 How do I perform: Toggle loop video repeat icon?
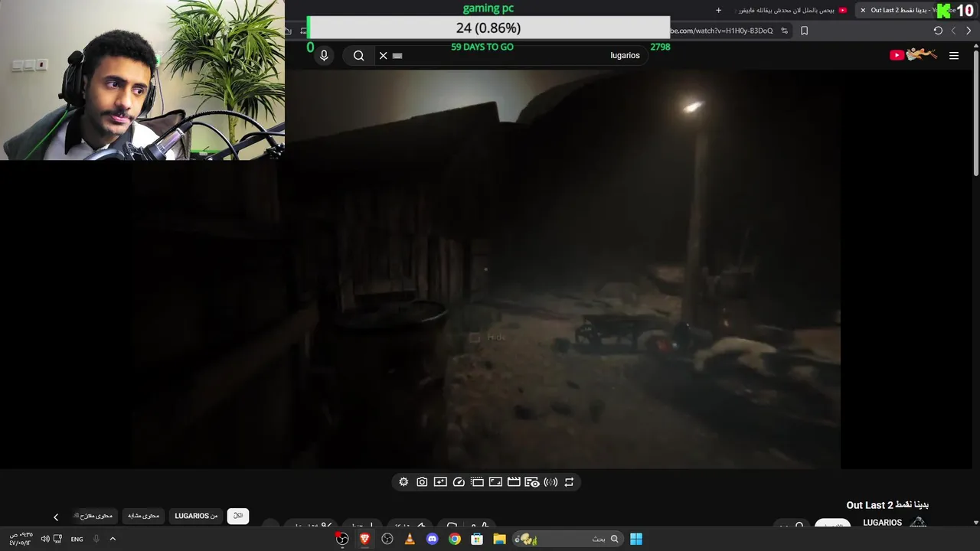tap(569, 482)
